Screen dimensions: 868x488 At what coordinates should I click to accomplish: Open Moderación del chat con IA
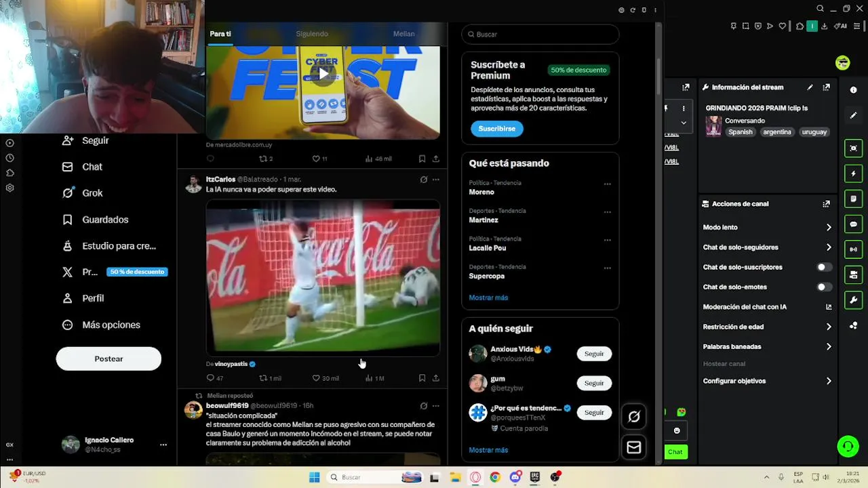click(x=767, y=307)
